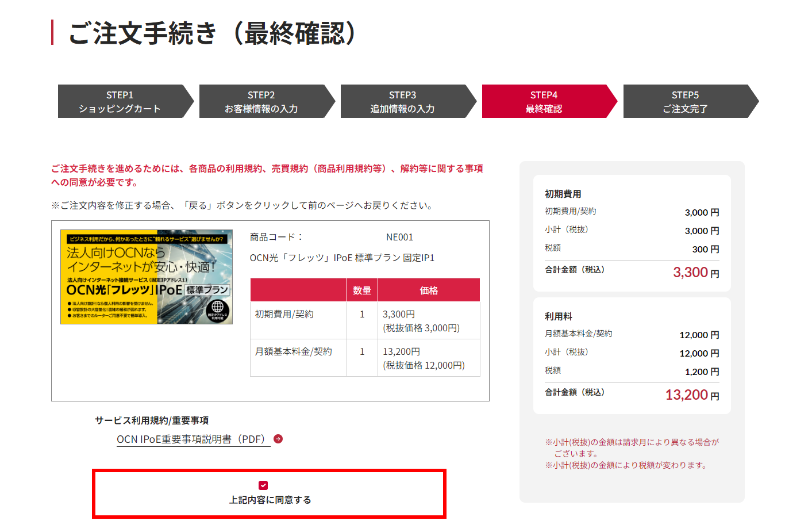The width and height of the screenshot is (812, 532).
Task: Click product code value NE001
Action: (x=399, y=237)
